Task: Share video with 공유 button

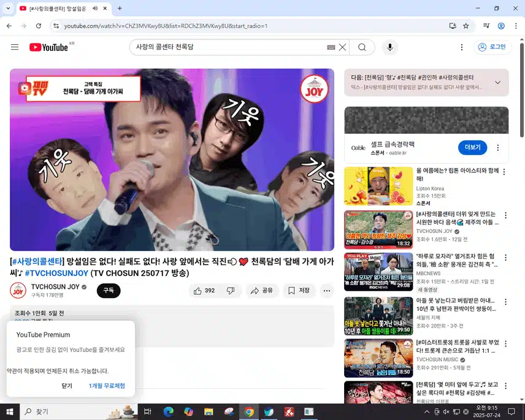Action: pos(262,291)
